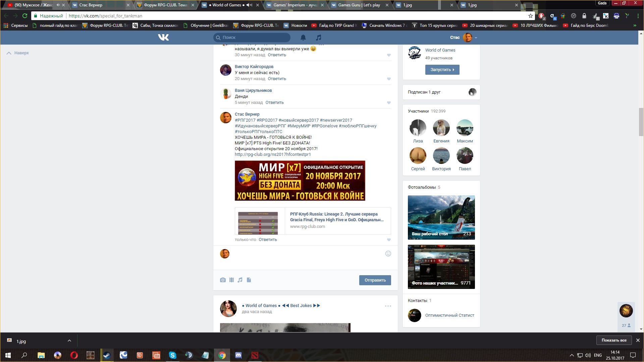
Task: Switch ENG input language in tray
Action: [x=598, y=355]
